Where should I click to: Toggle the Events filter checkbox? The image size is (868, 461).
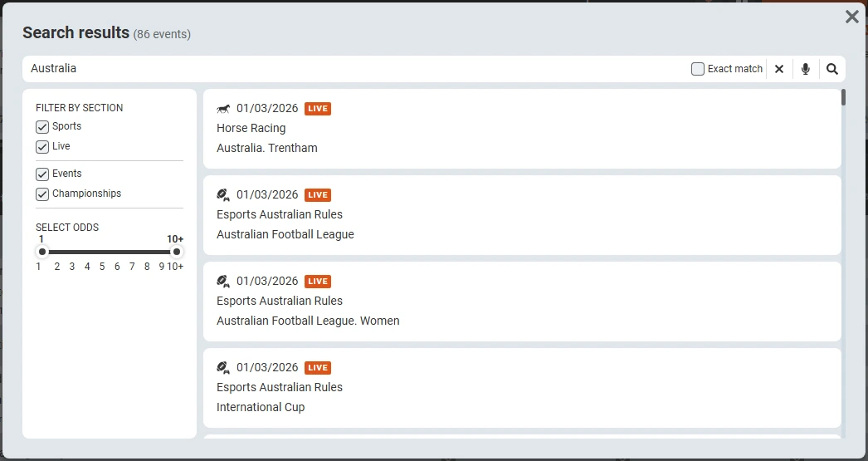[42, 174]
